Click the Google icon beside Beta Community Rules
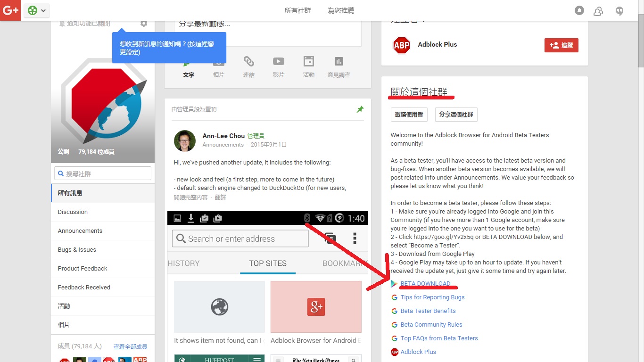The width and height of the screenshot is (644, 362). [394, 325]
